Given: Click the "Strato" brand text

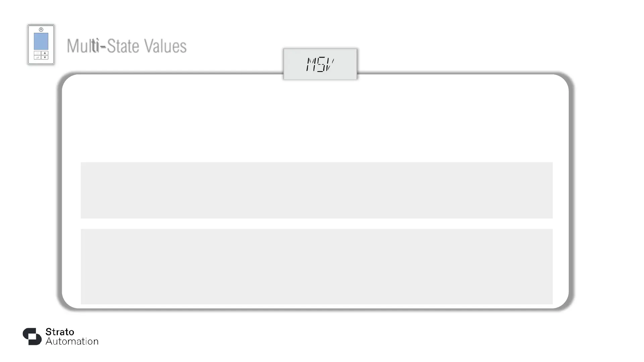Looking at the screenshot, I should pyautogui.click(x=60, y=332).
